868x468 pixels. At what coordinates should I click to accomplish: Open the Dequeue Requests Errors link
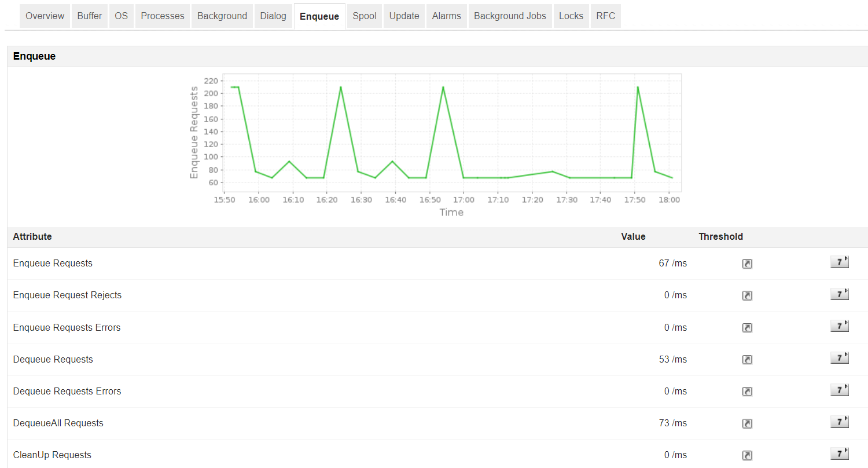click(67, 391)
